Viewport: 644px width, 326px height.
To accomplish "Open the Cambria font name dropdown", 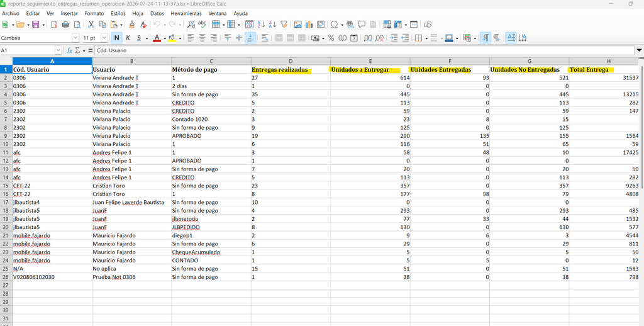I will pos(75,38).
